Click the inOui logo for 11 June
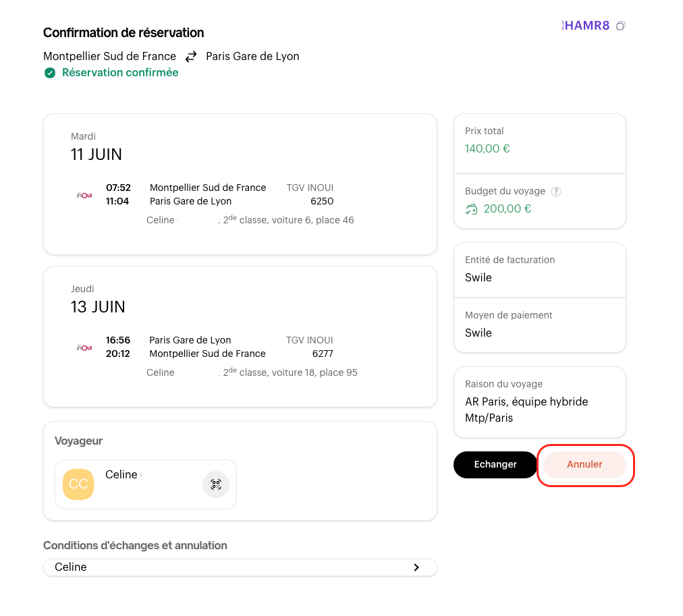The height and width of the screenshot is (616, 683). click(84, 195)
